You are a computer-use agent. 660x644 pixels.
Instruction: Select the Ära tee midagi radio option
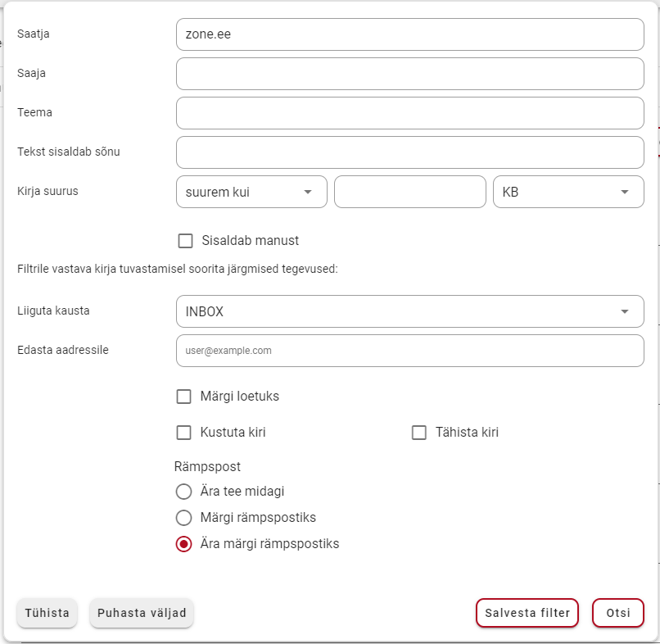click(x=184, y=492)
